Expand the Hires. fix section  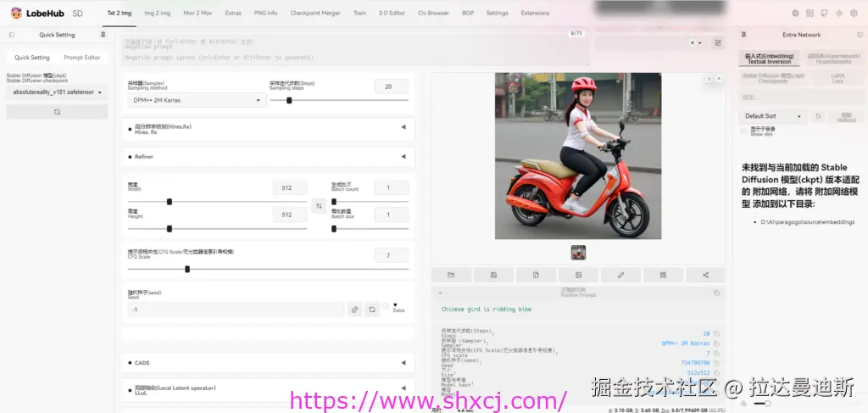[x=268, y=129]
